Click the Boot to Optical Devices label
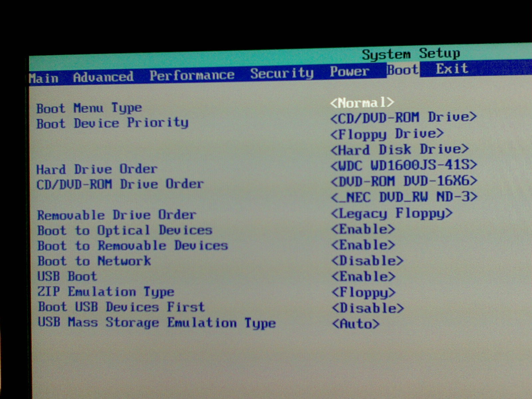 click(x=125, y=230)
